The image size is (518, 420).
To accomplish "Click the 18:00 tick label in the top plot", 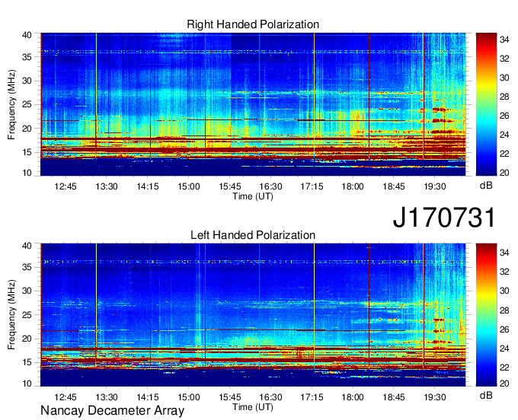I will click(353, 186).
